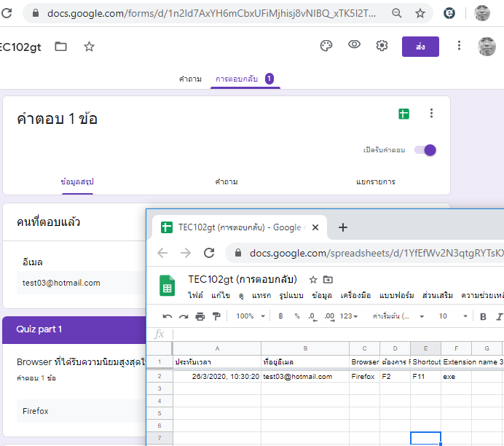This screenshot has height=446, width=504.
Task: Select the paint format roller icon
Action: tap(216, 316)
